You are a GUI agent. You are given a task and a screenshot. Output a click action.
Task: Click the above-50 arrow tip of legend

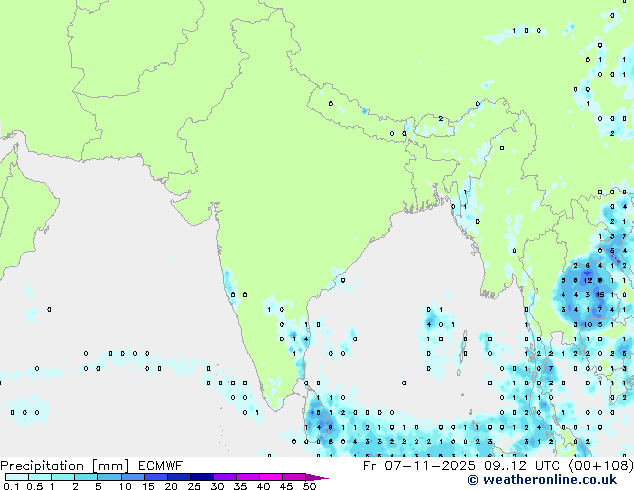pos(317,477)
